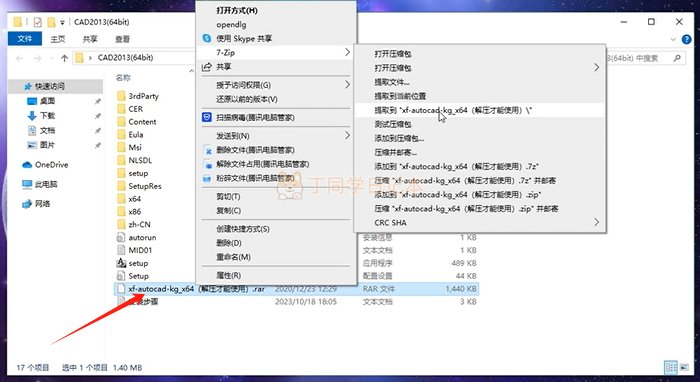700x382 pixels.
Task: Click the 3rdParty folder icon
Action: [x=121, y=96]
